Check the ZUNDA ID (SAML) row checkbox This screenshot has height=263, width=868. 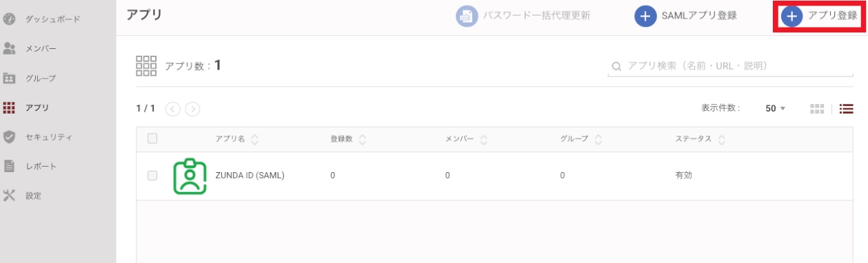pos(153,176)
